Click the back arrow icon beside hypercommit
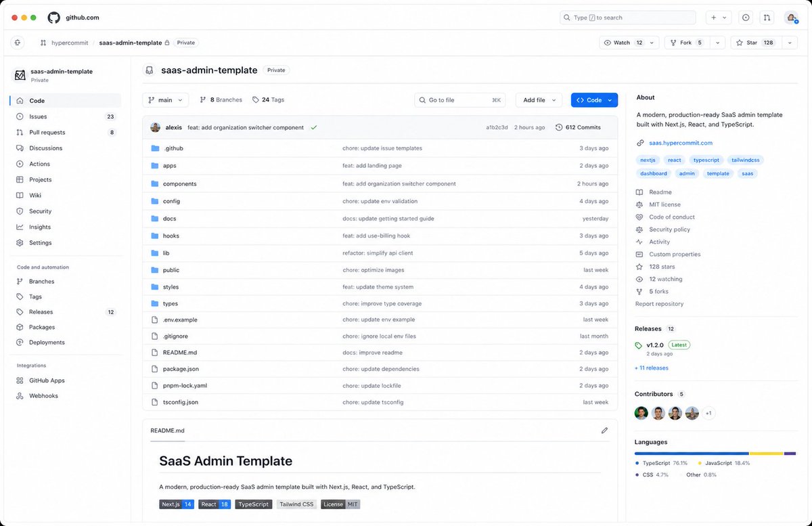This screenshot has height=526, width=812. pos(18,43)
